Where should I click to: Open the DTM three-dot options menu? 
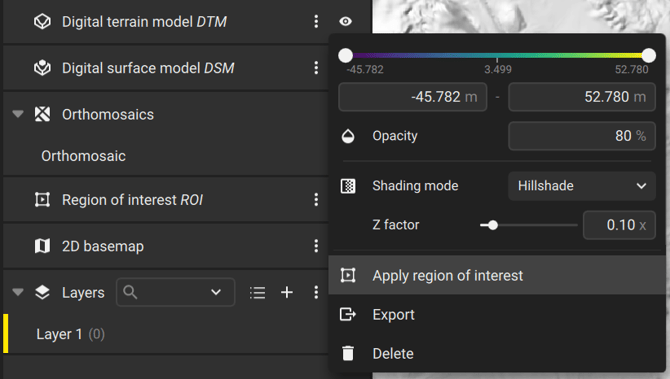coord(316,21)
